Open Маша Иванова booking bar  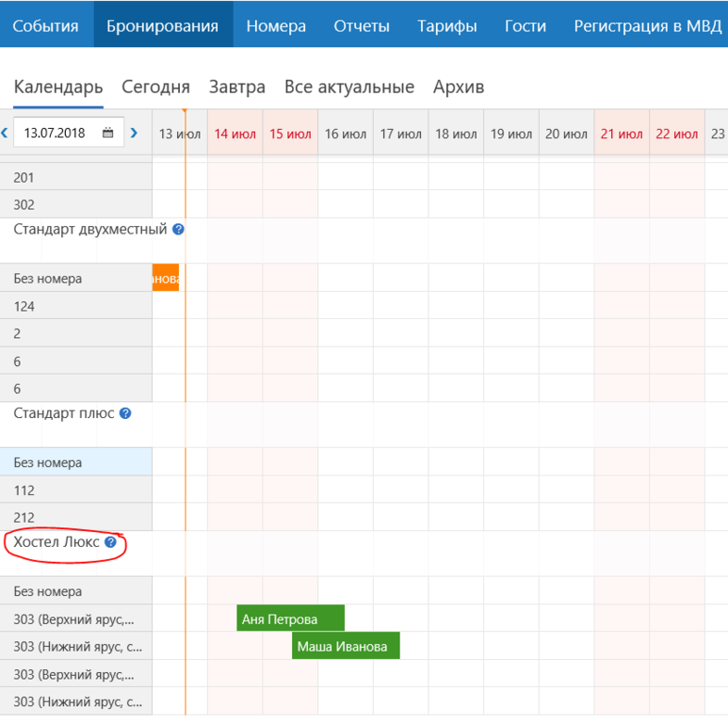(x=346, y=646)
